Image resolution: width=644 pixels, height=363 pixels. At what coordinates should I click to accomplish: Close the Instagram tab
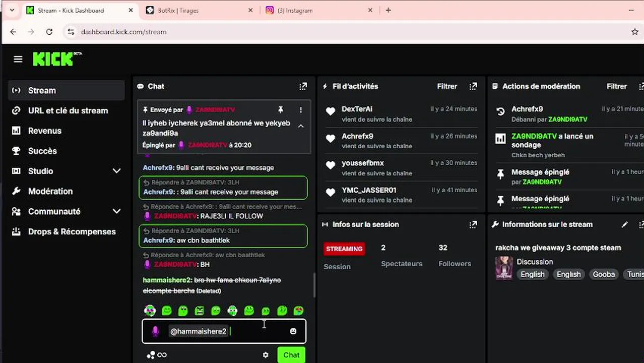[370, 10]
